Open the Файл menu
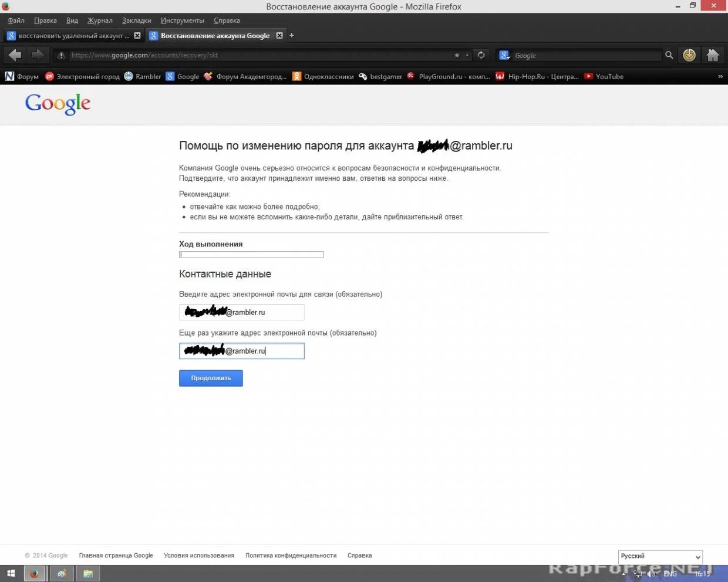Viewport: 728px width, 582px height. (16, 21)
